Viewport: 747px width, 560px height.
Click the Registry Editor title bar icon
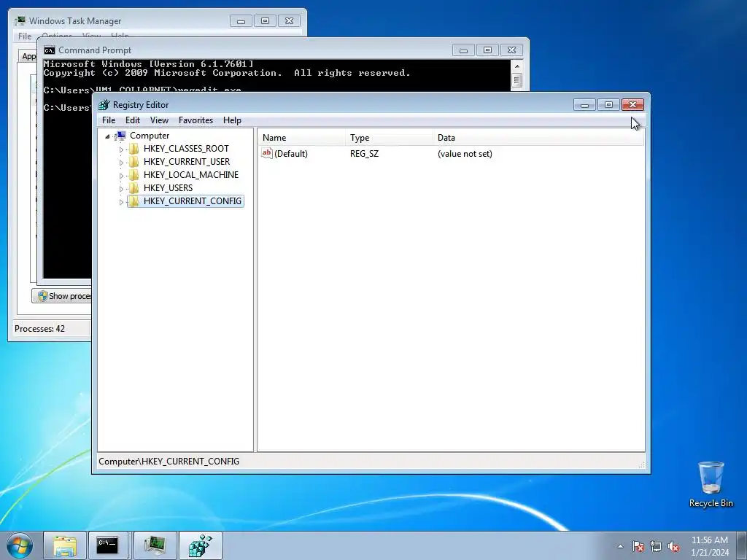pyautogui.click(x=104, y=105)
